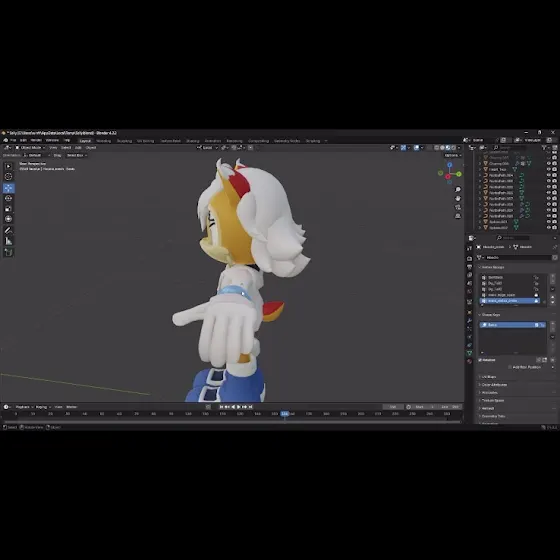Viewport: 560px width, 560px height.
Task: Select the Measure ruler tool
Action: [9, 241]
